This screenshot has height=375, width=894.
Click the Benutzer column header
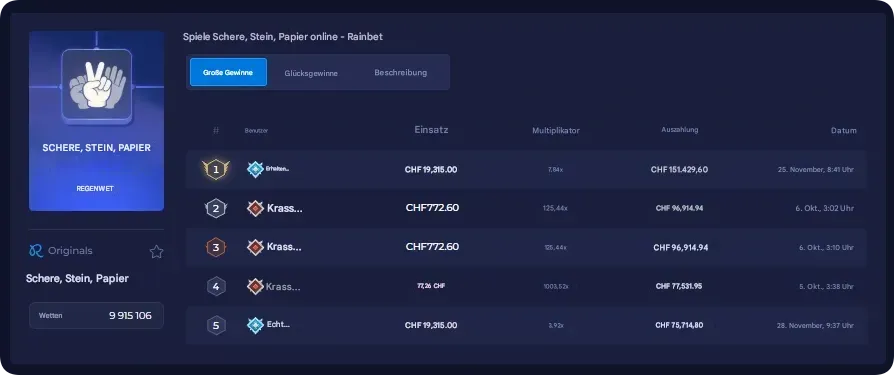pyautogui.click(x=256, y=131)
